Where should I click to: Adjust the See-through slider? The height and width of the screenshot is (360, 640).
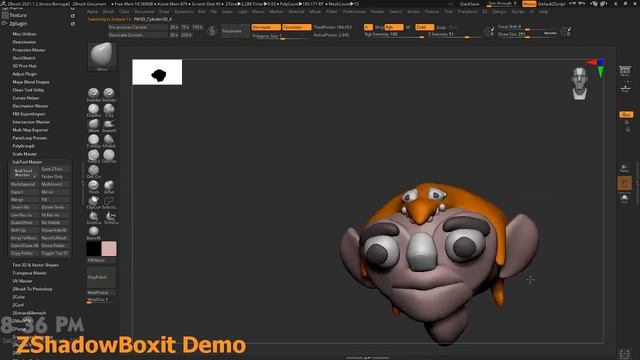click(x=502, y=4)
